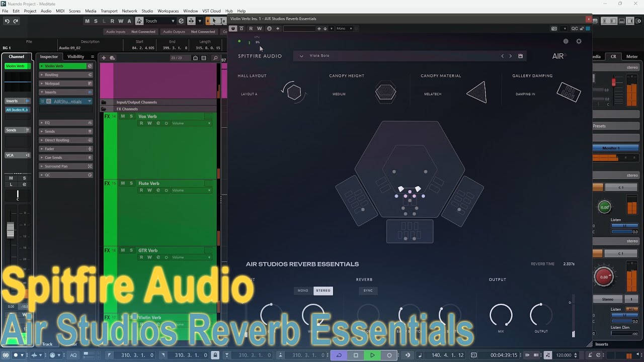
Task: Toggle plugin bypass power button
Action: pyautogui.click(x=233, y=29)
